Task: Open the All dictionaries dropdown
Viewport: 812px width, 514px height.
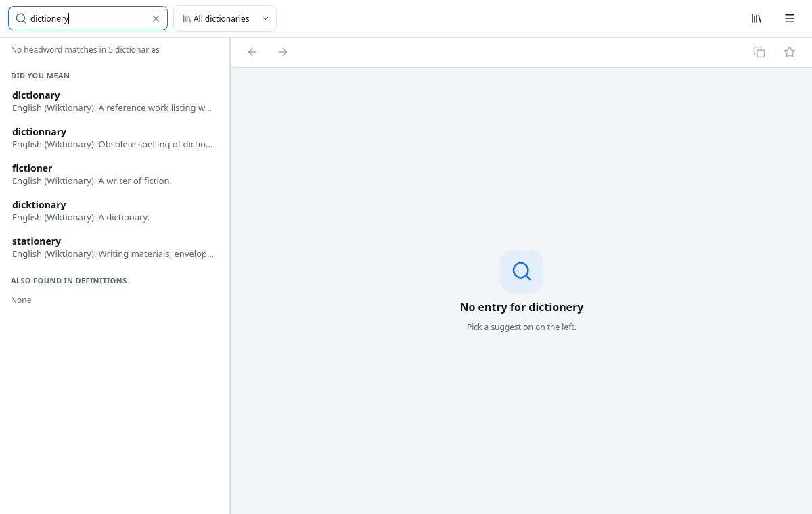Action: click(225, 19)
